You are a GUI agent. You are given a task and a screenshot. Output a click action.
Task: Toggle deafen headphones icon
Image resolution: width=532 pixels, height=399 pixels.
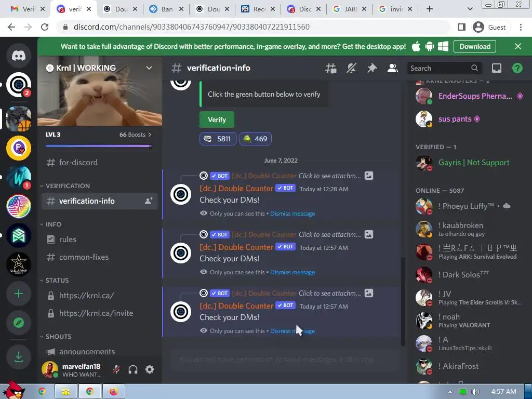133,369
